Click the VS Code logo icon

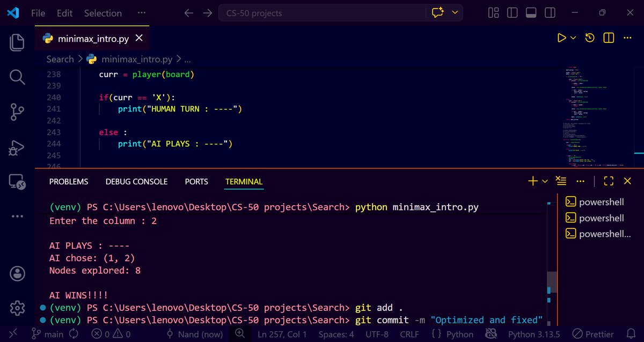pos(13,13)
